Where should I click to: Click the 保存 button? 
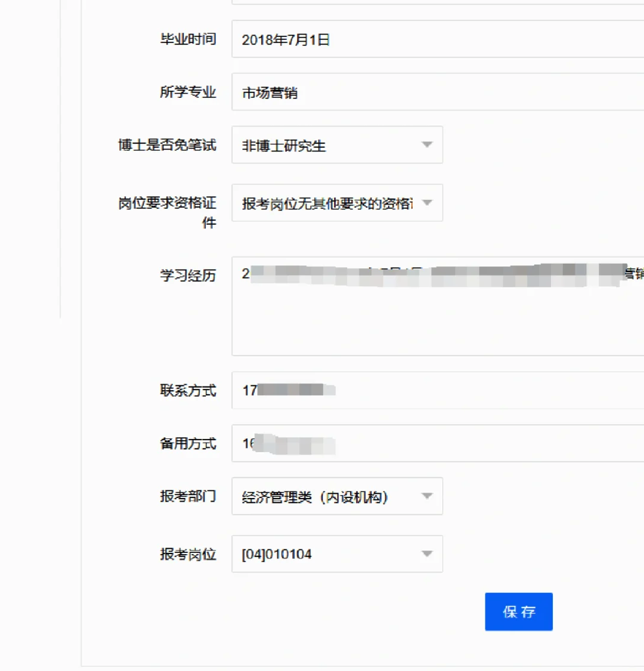point(518,611)
